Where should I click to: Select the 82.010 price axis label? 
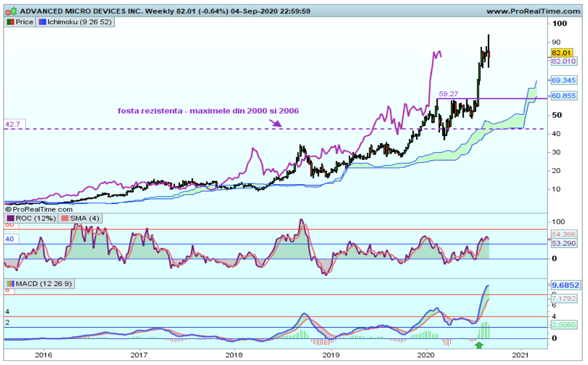point(564,61)
